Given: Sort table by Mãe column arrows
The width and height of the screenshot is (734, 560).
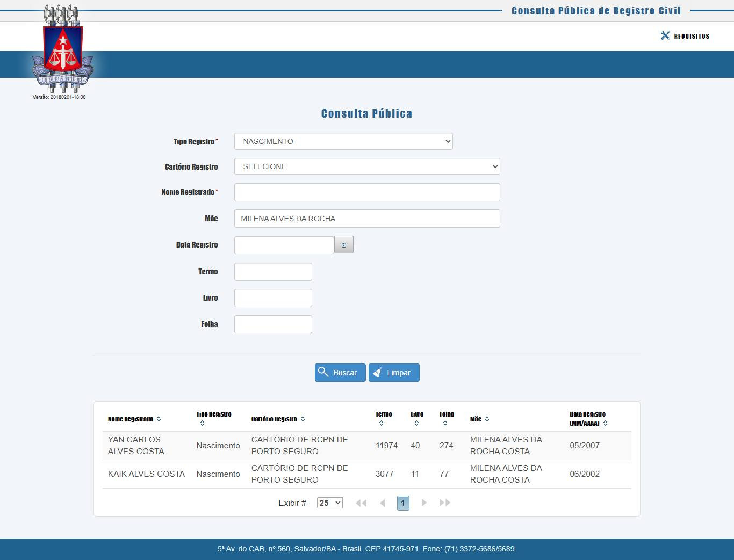Looking at the screenshot, I should click(487, 419).
